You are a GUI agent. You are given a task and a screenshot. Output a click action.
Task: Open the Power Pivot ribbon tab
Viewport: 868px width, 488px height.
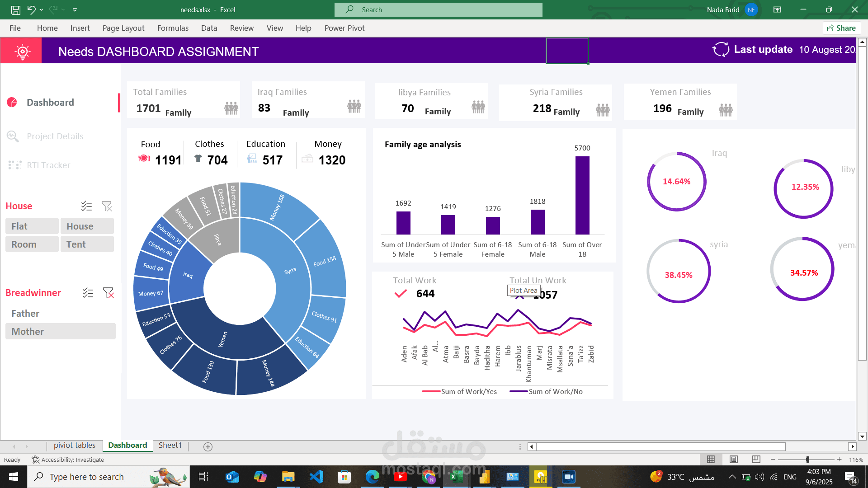(x=344, y=28)
